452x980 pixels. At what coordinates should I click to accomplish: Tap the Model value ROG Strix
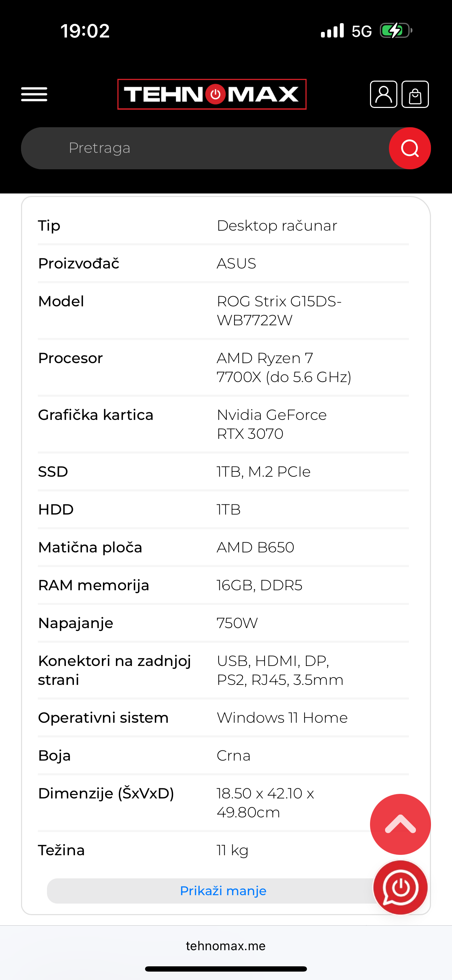coord(279,311)
